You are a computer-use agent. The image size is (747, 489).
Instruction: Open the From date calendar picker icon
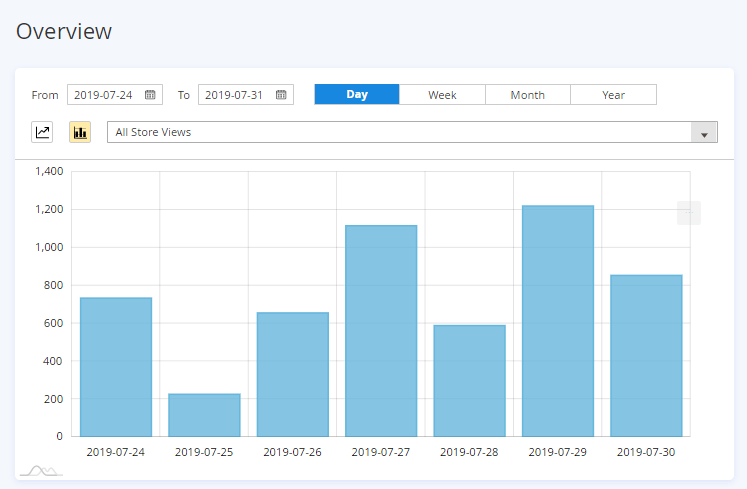point(150,95)
